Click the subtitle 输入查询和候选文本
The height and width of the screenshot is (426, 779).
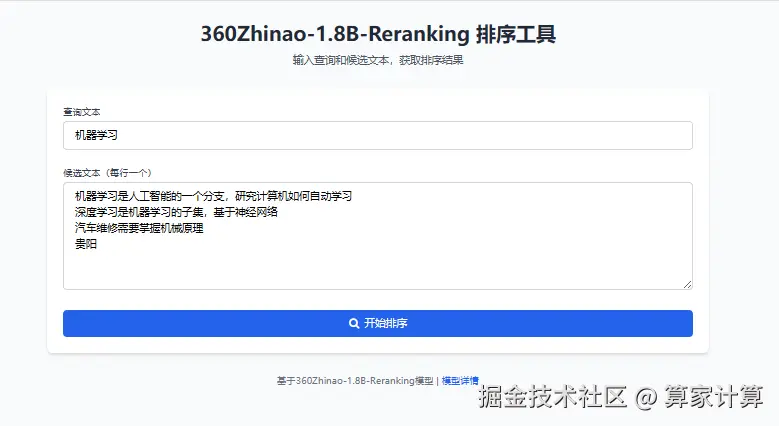341,60
